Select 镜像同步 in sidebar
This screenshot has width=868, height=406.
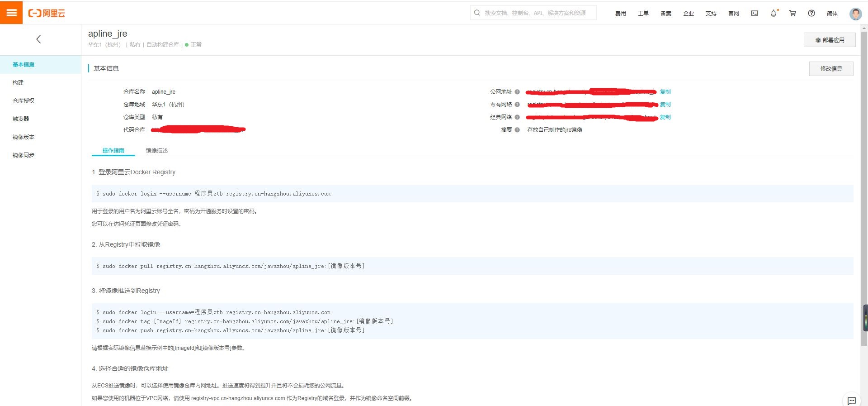(41, 155)
